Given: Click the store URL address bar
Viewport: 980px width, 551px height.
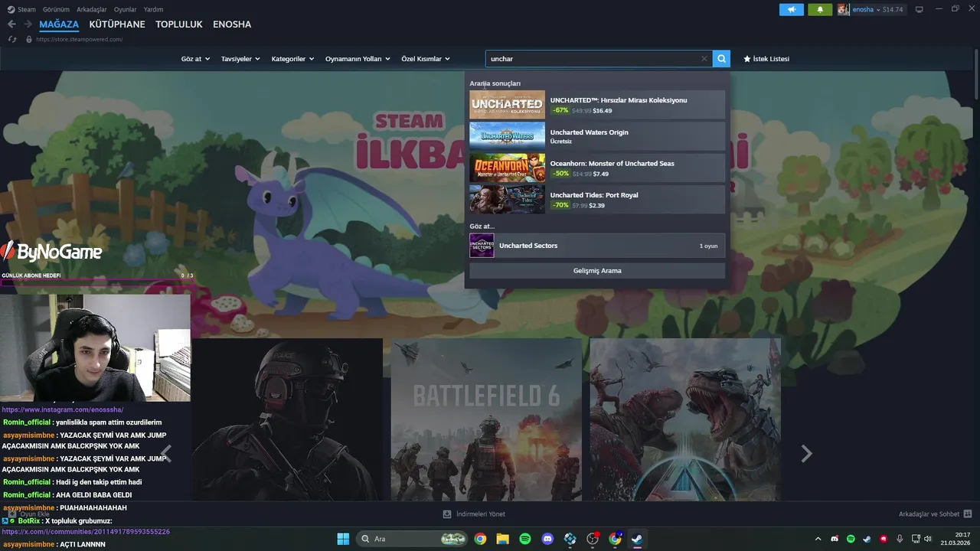Looking at the screenshot, I should [x=79, y=39].
